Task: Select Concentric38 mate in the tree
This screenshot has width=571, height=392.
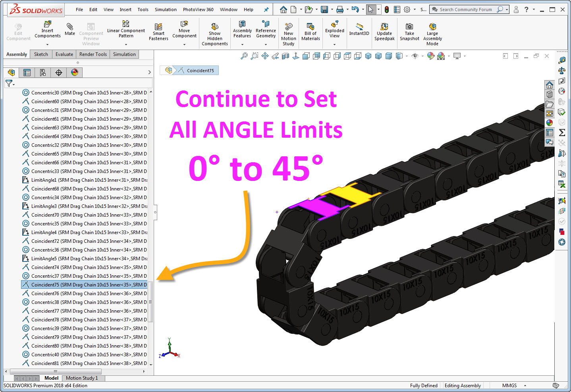Action: pos(85,302)
